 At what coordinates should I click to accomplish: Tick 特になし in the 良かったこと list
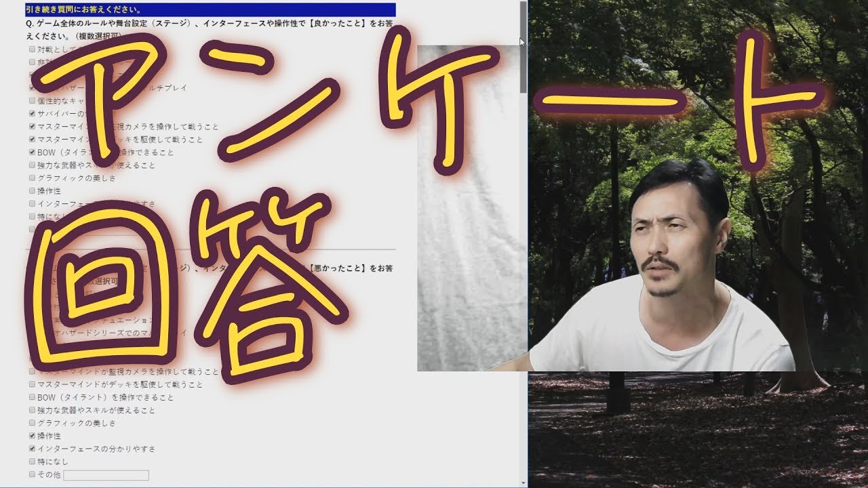(x=32, y=217)
